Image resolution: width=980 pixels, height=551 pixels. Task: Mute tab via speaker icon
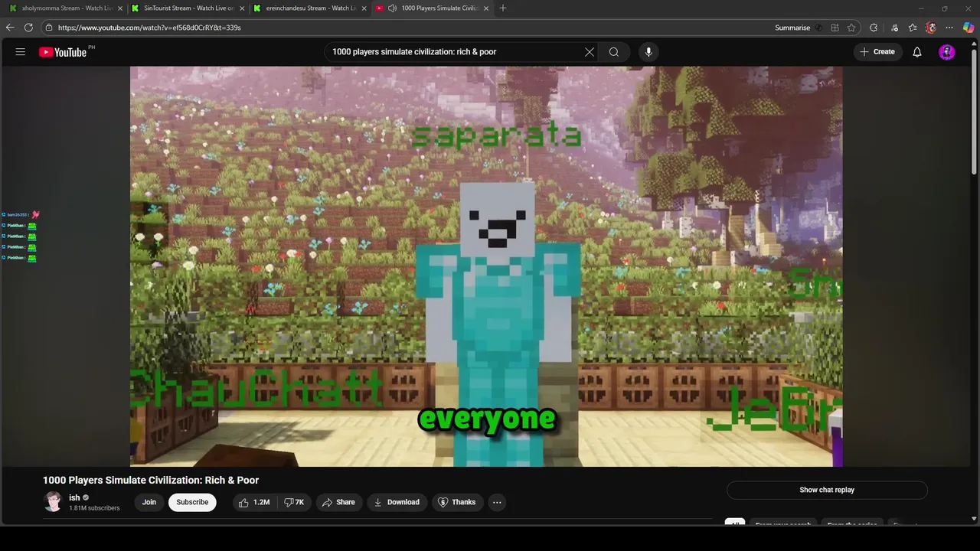click(x=392, y=8)
